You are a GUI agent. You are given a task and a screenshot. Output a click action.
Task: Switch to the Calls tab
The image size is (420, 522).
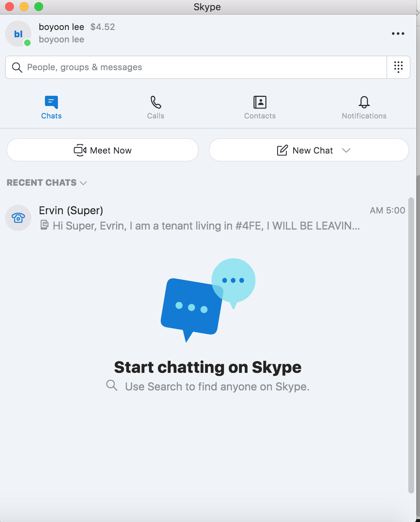tap(156, 107)
